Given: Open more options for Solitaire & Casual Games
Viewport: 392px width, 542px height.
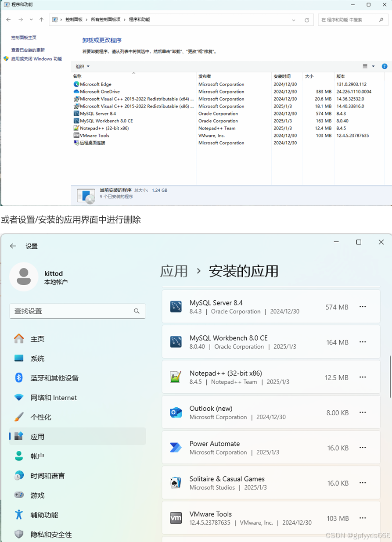Looking at the screenshot, I should [363, 483].
